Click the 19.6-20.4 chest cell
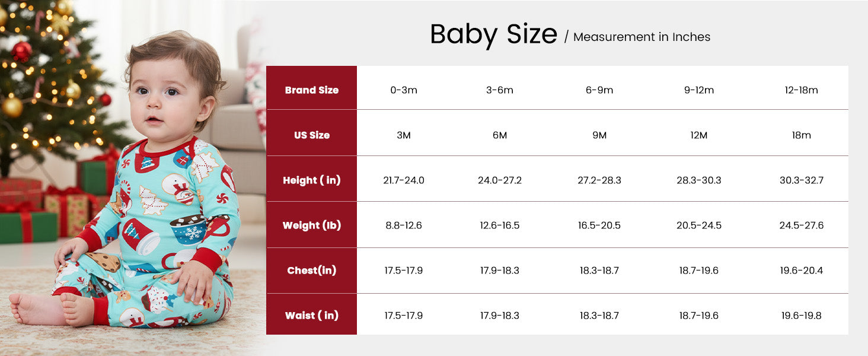The height and width of the screenshot is (356, 868). click(802, 271)
